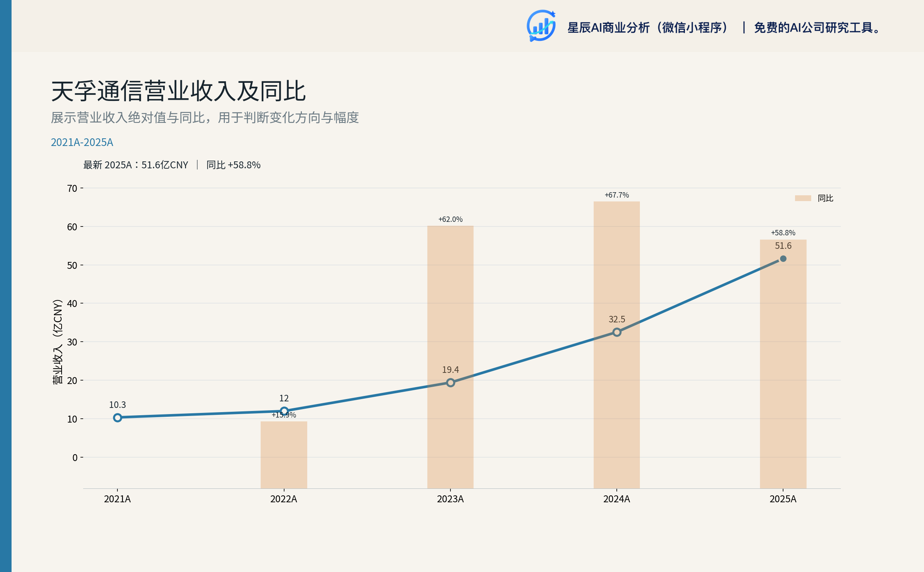Viewport: 924px width, 572px height.
Task: Select the 2024A line data point
Action: click(x=617, y=332)
